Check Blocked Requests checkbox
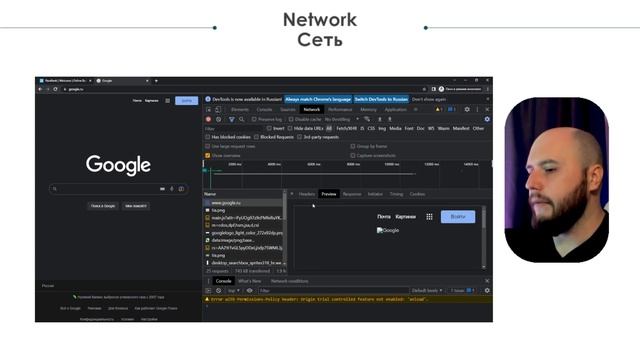This screenshot has width=640, height=360. pyautogui.click(x=256, y=137)
